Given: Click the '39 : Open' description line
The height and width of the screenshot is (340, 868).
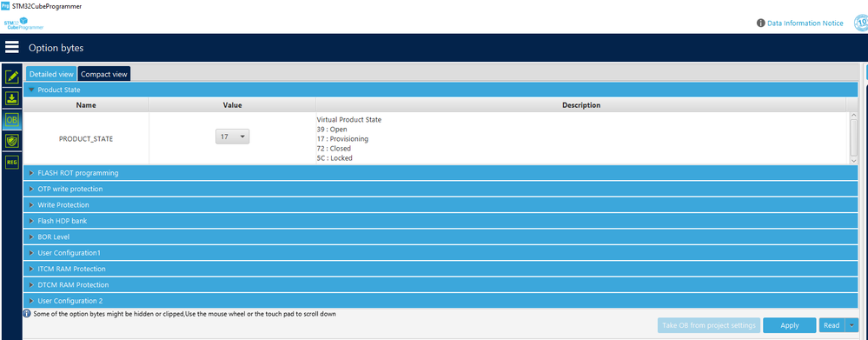Looking at the screenshot, I should click(x=332, y=130).
